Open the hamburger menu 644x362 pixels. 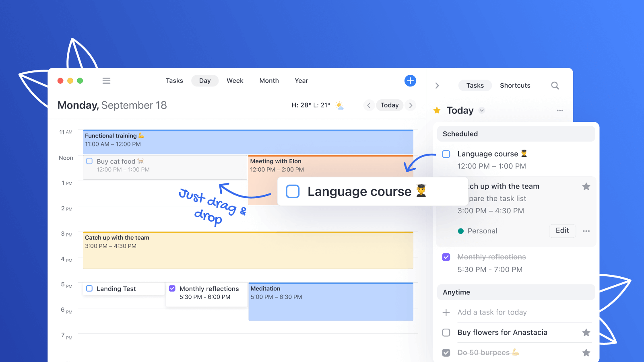coord(106,80)
